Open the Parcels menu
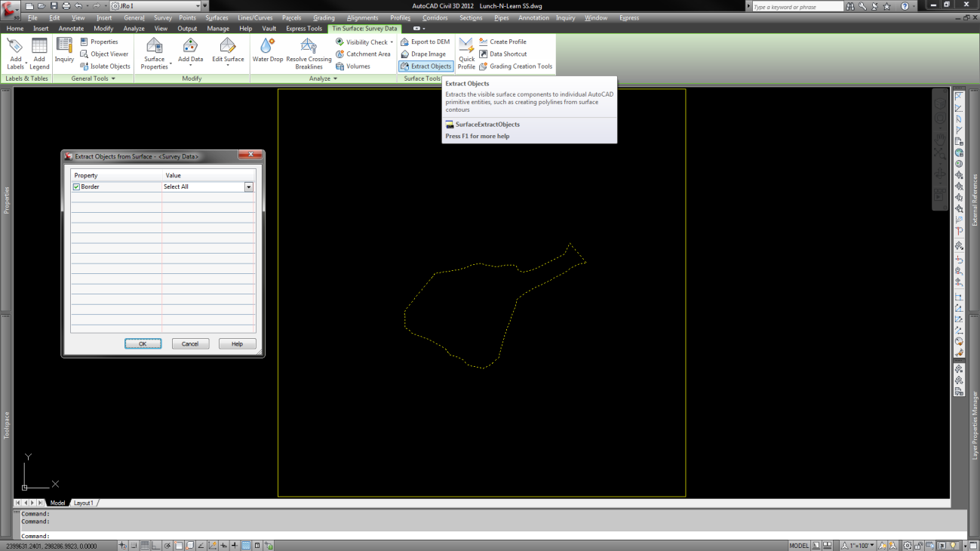The image size is (980, 551). coord(291,17)
